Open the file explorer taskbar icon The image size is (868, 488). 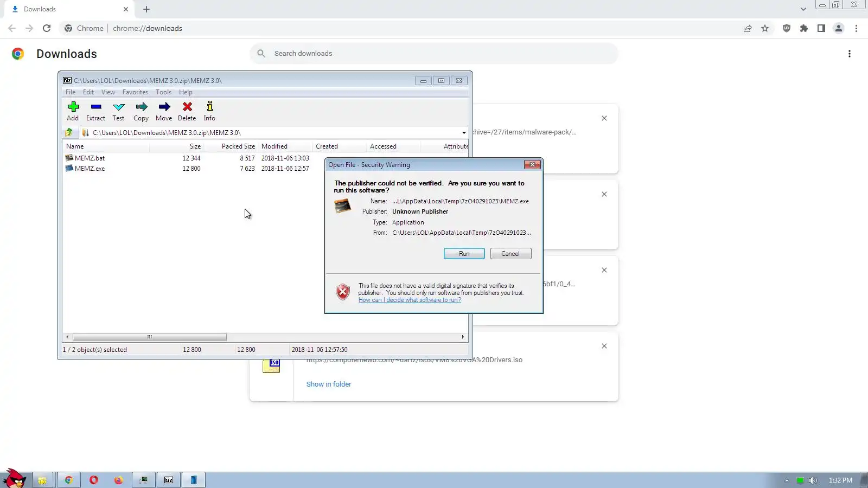pos(42,480)
